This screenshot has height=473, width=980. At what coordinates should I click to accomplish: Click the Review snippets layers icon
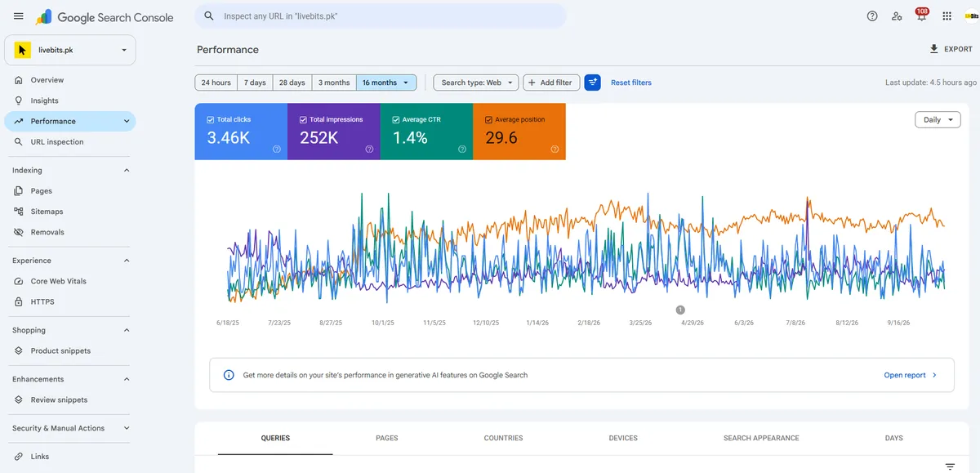(19, 399)
